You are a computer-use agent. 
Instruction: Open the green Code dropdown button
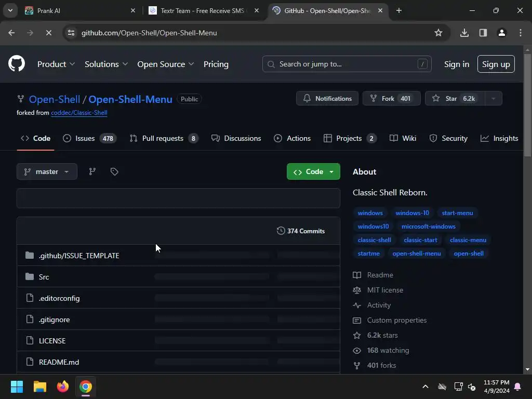coord(313,171)
